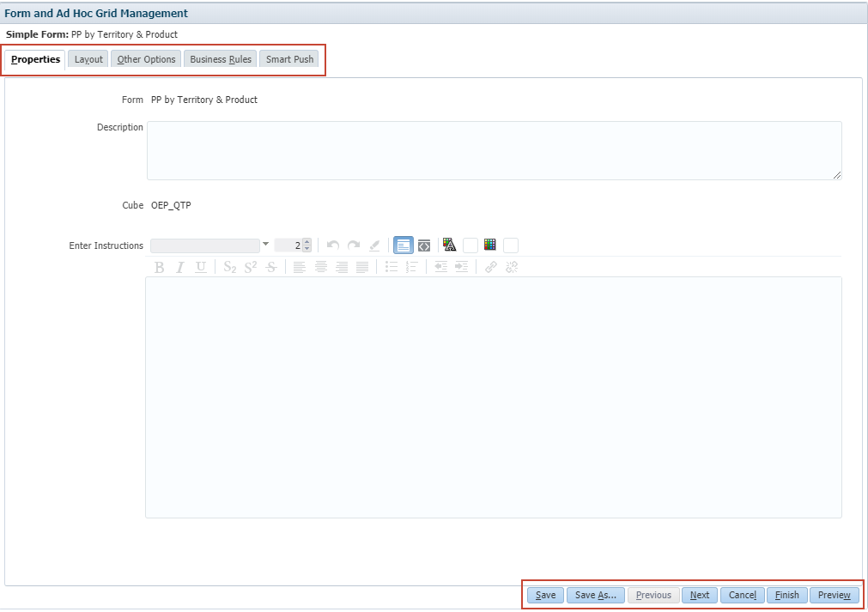The height and width of the screenshot is (612, 868).
Task: Clear styling with eraser icon
Action: point(375,245)
